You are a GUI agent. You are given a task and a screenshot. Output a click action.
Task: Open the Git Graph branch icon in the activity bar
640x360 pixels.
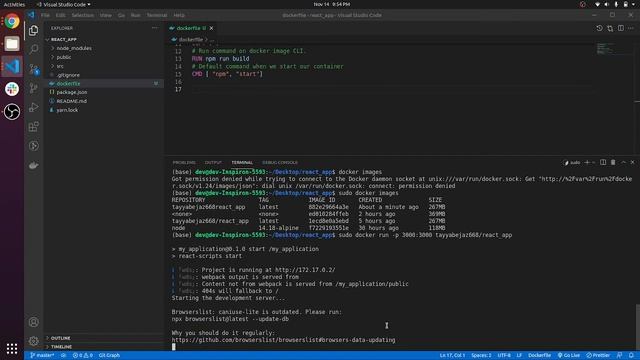pos(33,88)
